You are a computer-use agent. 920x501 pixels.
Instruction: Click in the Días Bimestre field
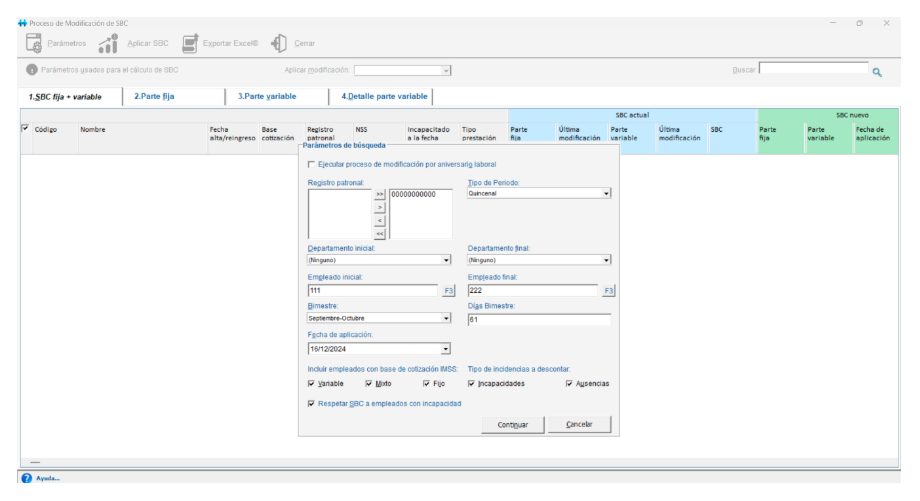click(x=538, y=320)
